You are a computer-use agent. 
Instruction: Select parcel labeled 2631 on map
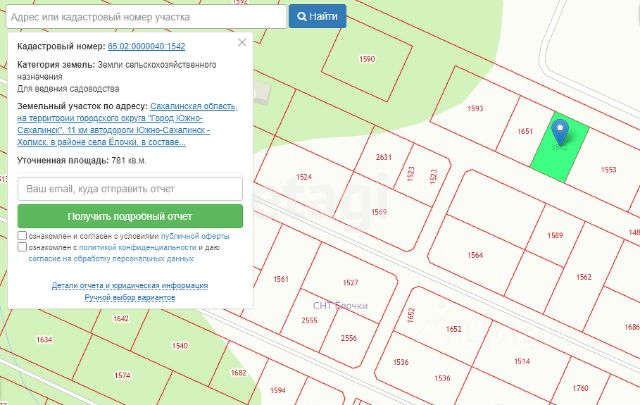pyautogui.click(x=384, y=157)
